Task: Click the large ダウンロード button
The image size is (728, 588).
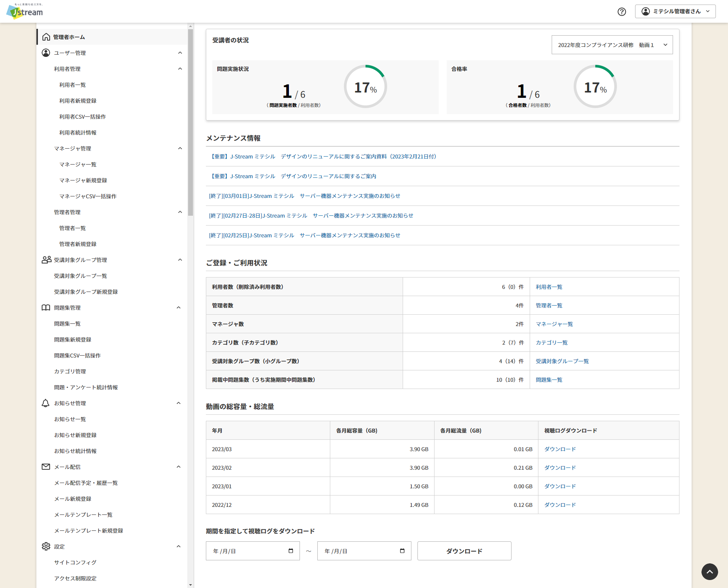Action: (464, 551)
